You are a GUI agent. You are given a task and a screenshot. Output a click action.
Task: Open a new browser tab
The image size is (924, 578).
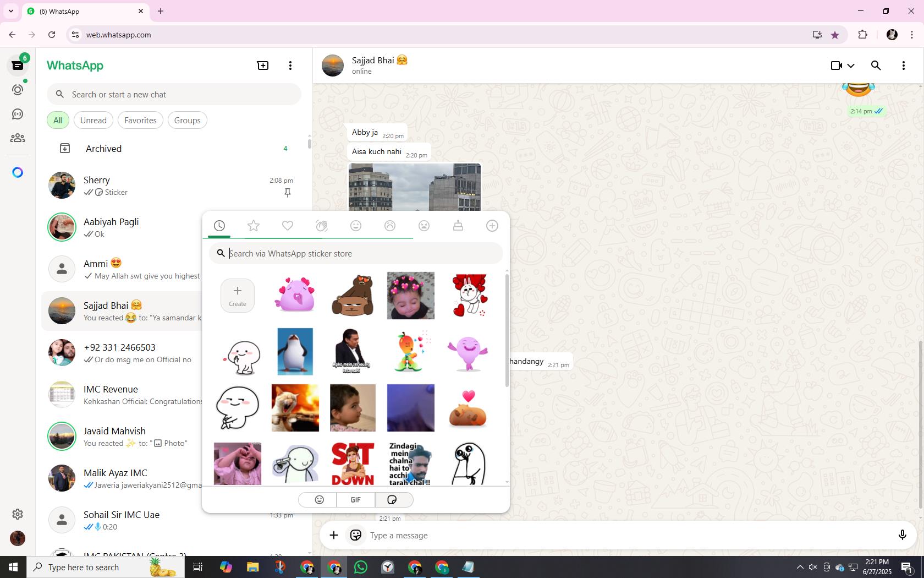click(x=161, y=11)
